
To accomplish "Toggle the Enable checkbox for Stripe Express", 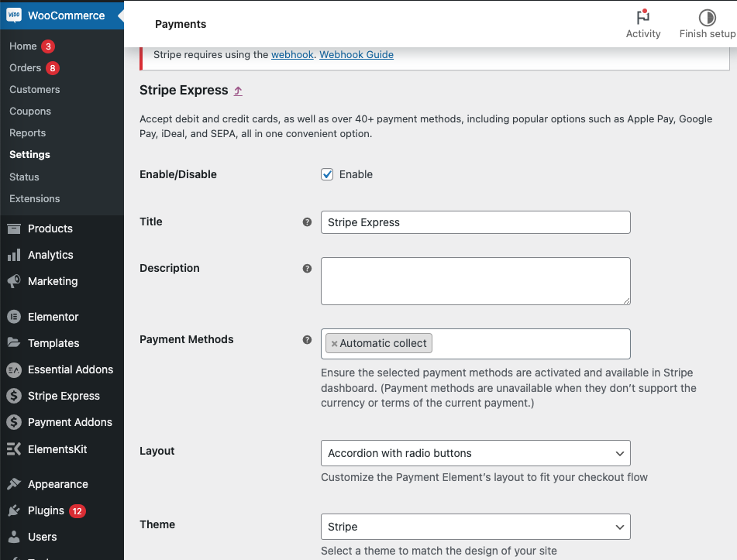I will 327,174.
